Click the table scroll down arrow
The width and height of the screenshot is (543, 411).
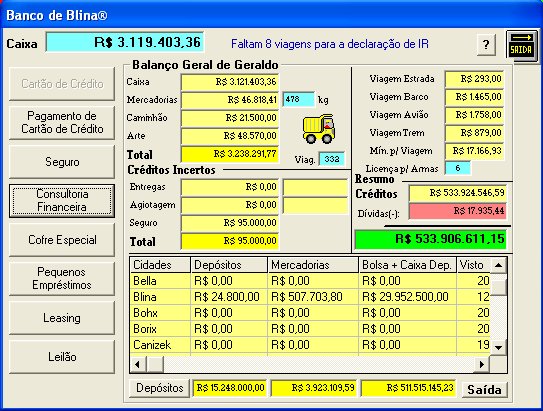(499, 347)
